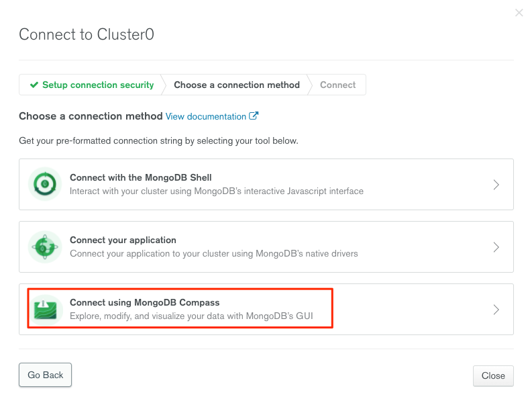Dismiss dialog with the top-right X icon
Viewport: 532px width, 405px height.
click(519, 13)
